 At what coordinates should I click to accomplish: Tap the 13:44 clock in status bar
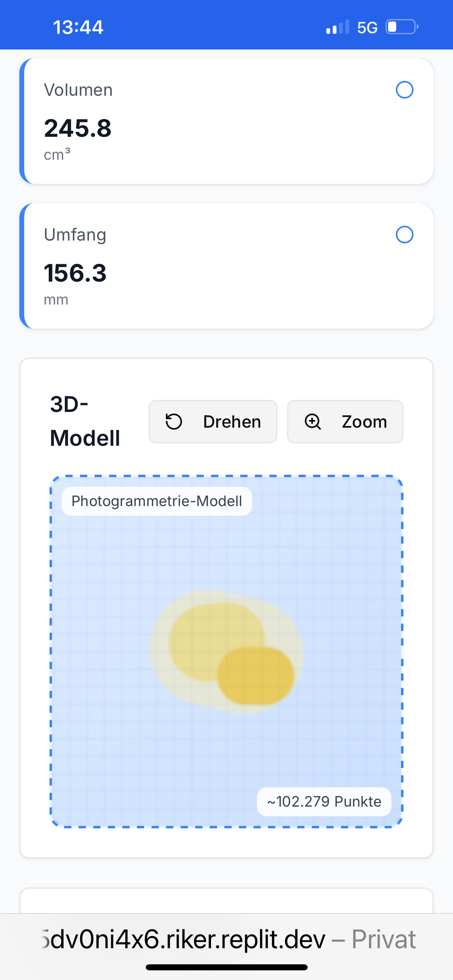78,27
